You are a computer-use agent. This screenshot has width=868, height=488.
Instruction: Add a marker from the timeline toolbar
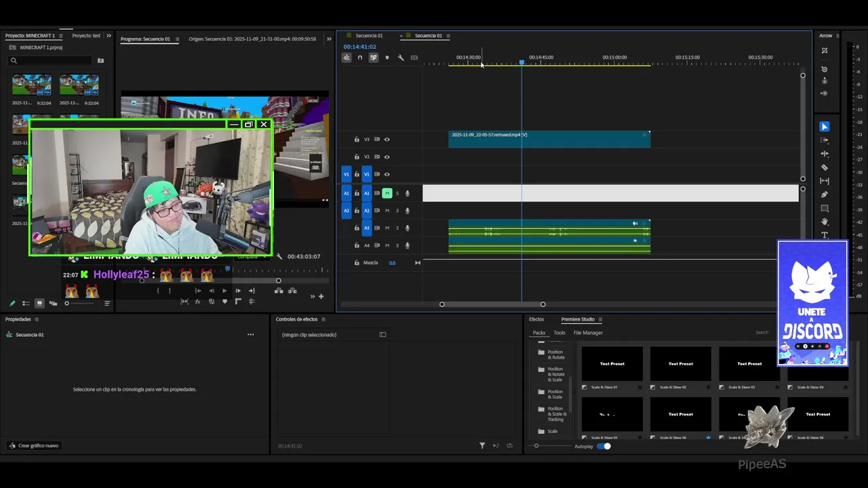(x=387, y=58)
